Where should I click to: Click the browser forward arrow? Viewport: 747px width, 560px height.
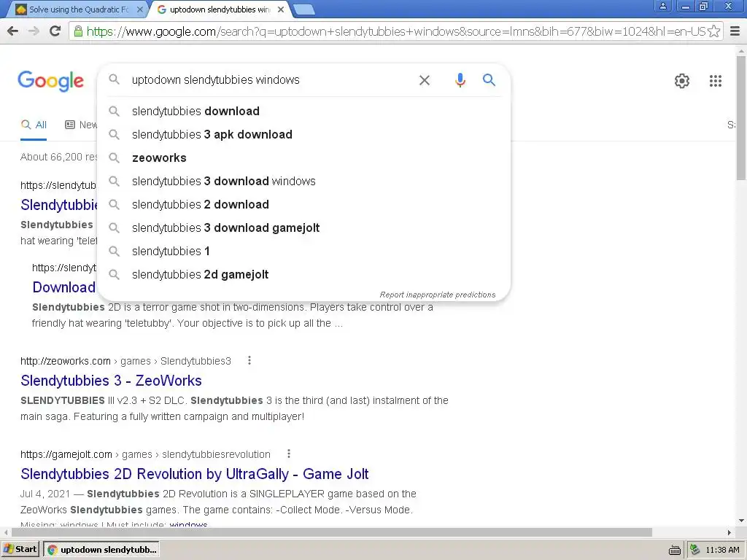pos(34,31)
